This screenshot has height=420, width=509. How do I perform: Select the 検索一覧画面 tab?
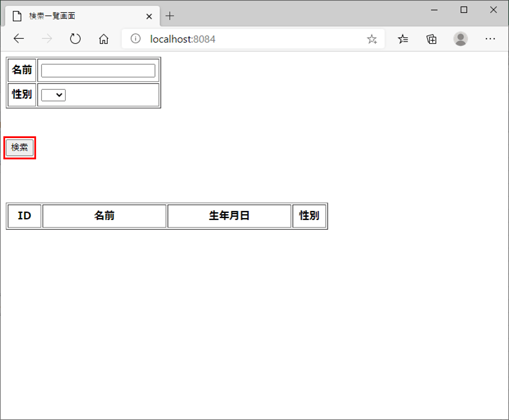71,16
